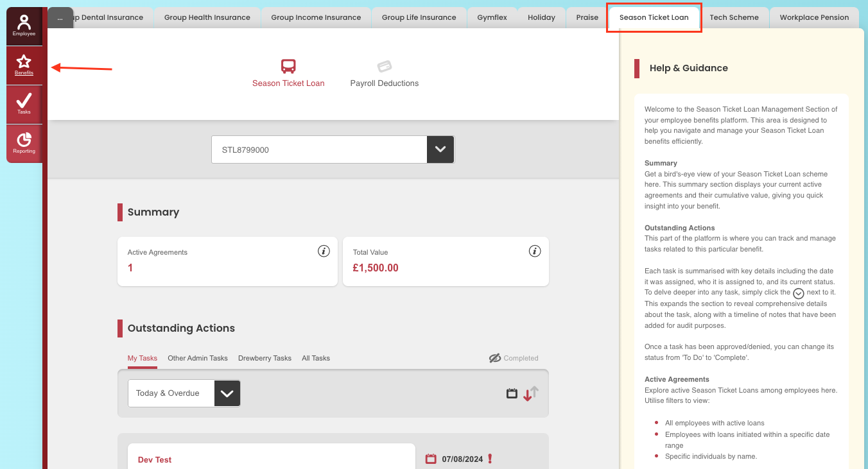Show info for Total Value
The height and width of the screenshot is (469, 868).
pyautogui.click(x=535, y=251)
